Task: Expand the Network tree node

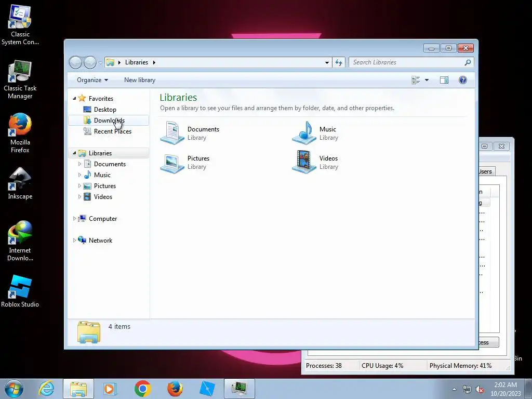Action: pos(74,240)
